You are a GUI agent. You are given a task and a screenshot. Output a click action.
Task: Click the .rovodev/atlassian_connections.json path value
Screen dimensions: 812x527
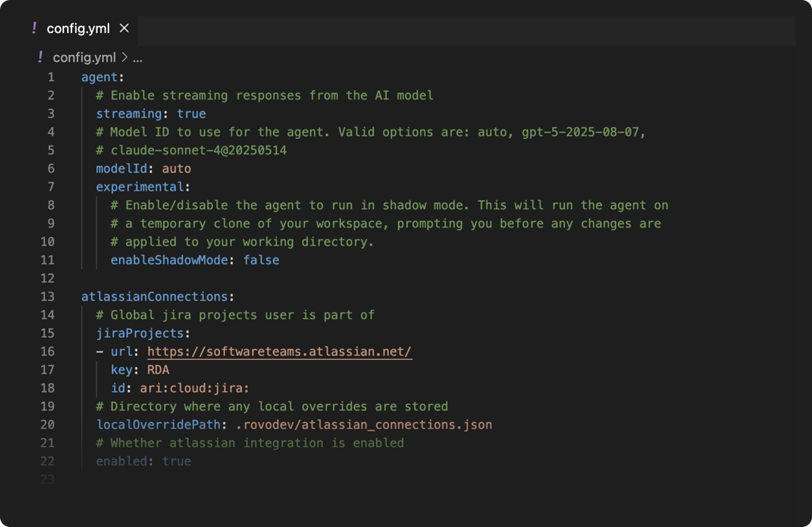[x=363, y=425]
